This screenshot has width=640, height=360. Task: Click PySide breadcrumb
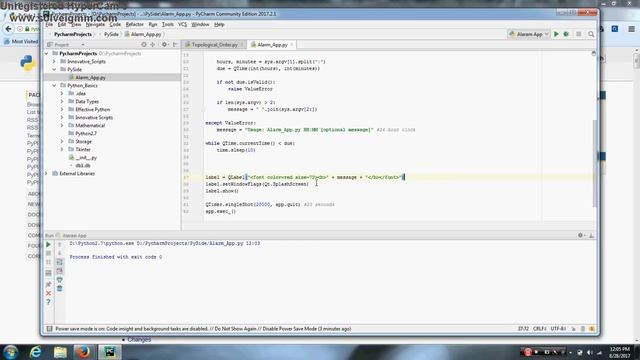pyautogui.click(x=111, y=34)
